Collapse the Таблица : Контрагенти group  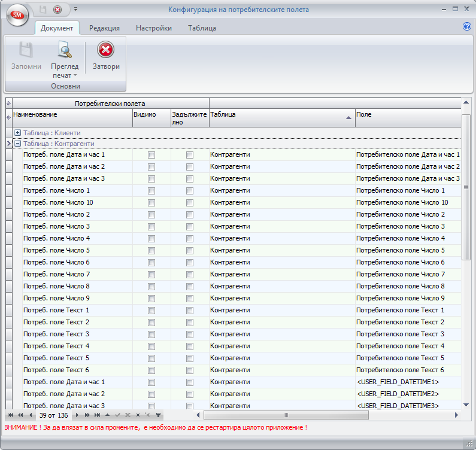tap(18, 144)
